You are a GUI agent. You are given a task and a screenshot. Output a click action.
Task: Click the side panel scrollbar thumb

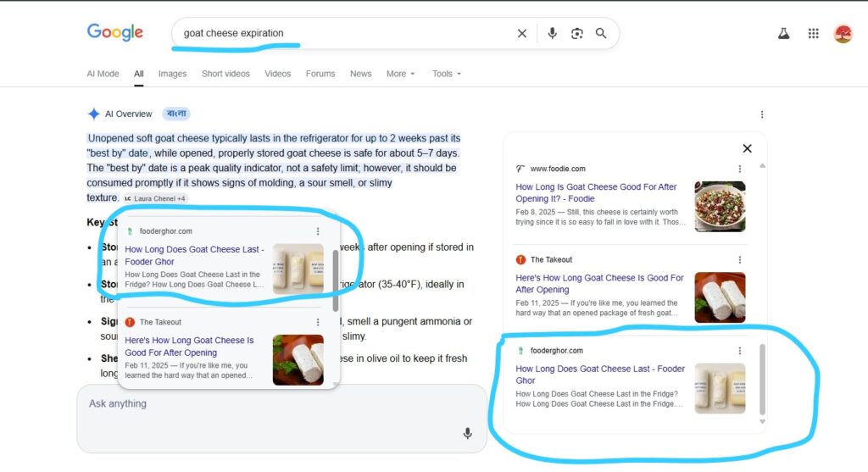(x=762, y=379)
